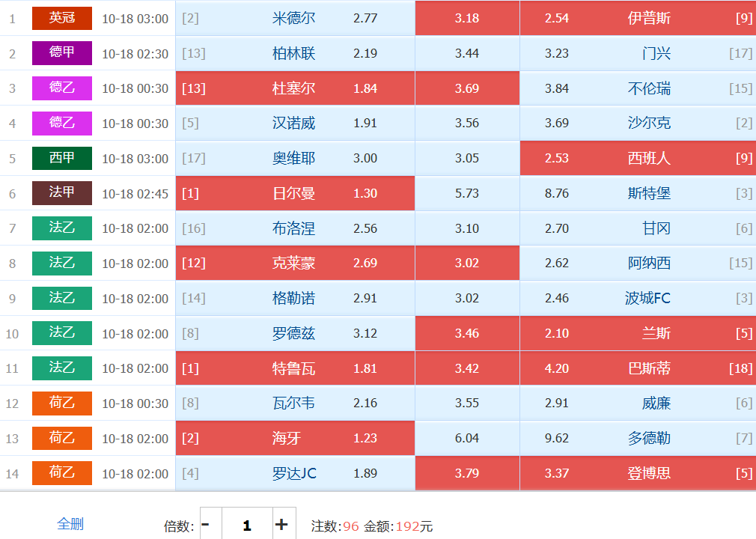The height and width of the screenshot is (539, 756).
Task: Select 米德尔 home win odds 2.77
Action: [x=295, y=18]
